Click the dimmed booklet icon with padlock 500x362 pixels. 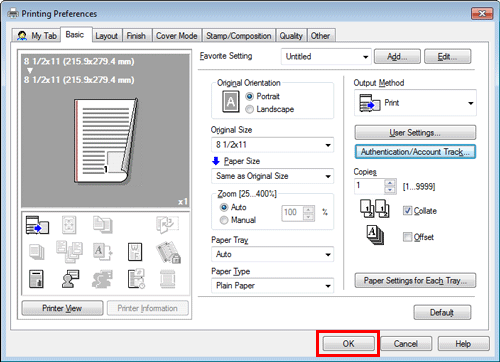168,252
